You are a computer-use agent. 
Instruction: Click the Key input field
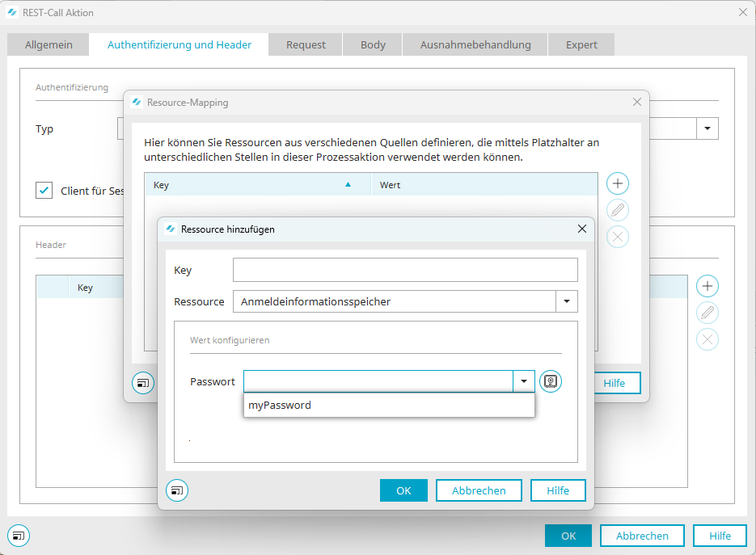[405, 270]
